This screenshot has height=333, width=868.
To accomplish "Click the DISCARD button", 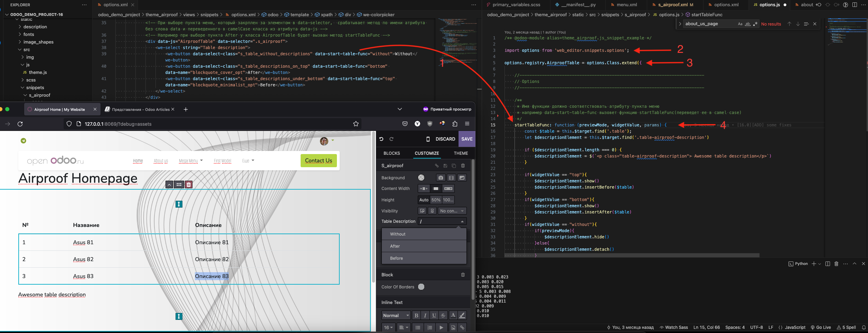I will [x=445, y=139].
